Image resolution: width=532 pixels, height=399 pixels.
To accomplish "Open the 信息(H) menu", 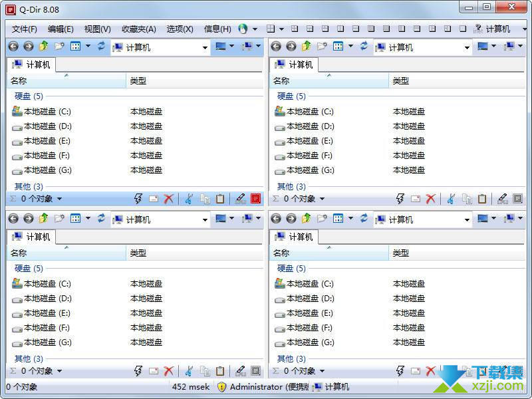I will (217, 29).
